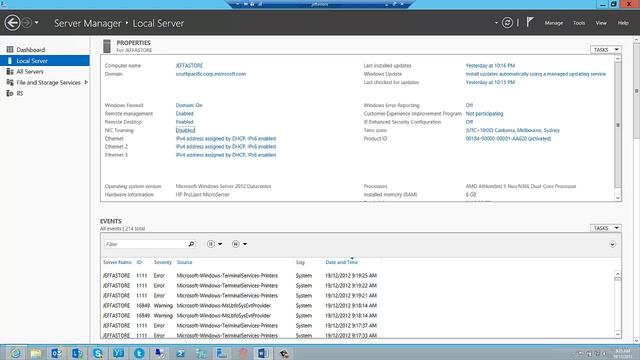Viewport: 640px width, 360px height.
Task: Click down arrow of Properties panel scrollbar
Action: 618,198
